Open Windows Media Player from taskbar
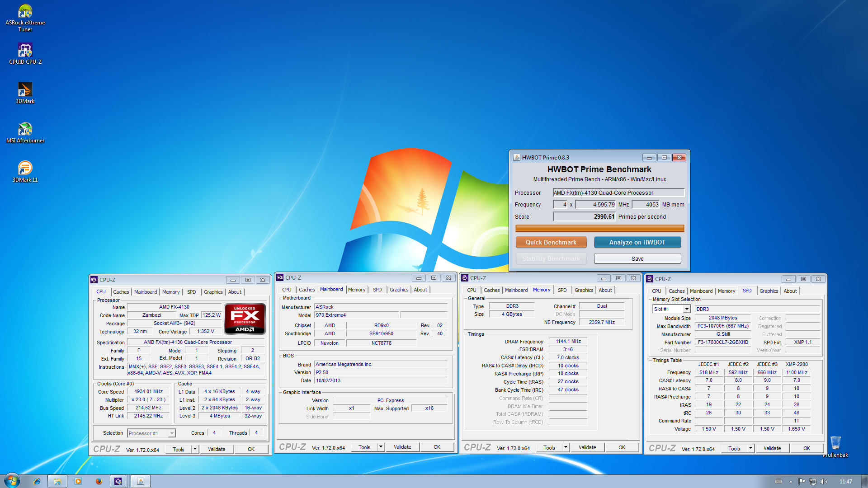 (78, 481)
